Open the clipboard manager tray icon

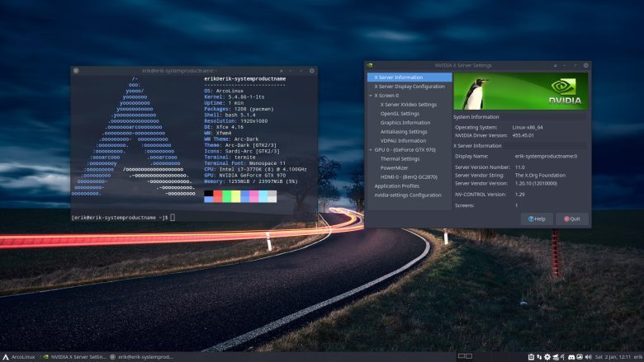tap(531, 357)
